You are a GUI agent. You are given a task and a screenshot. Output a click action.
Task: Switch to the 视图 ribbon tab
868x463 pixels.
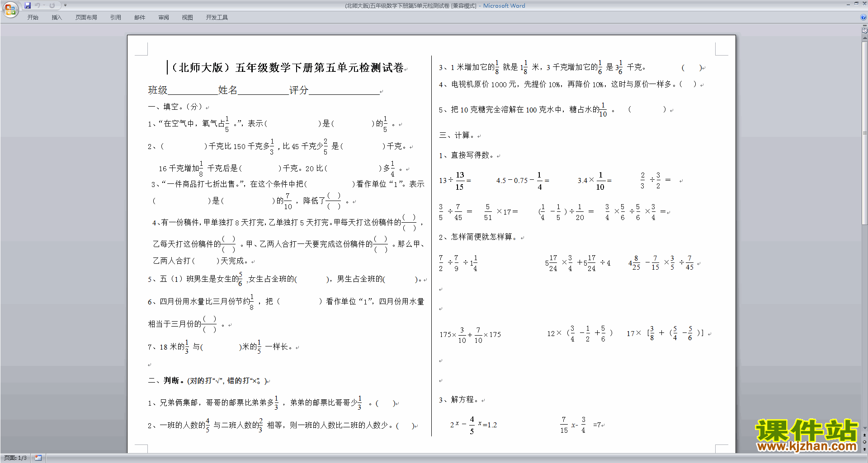point(188,18)
